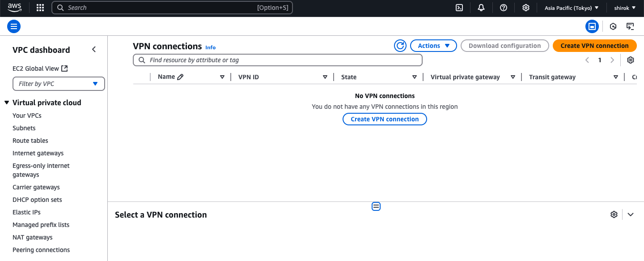Viewport: 644px width, 261px height.
Task: Go to next page of results
Action: [612, 60]
